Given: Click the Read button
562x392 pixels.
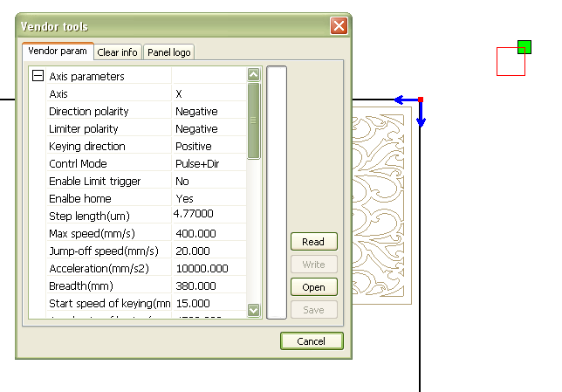Looking at the screenshot, I should (x=313, y=242).
